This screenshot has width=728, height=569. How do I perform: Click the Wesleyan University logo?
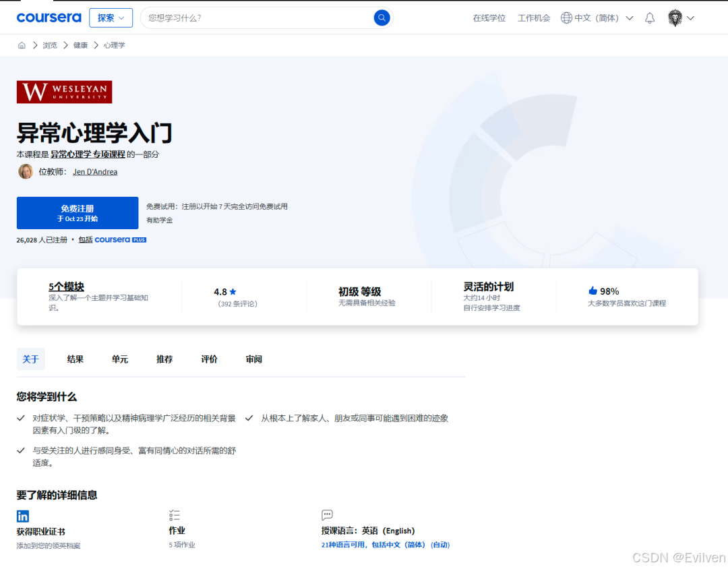65,92
